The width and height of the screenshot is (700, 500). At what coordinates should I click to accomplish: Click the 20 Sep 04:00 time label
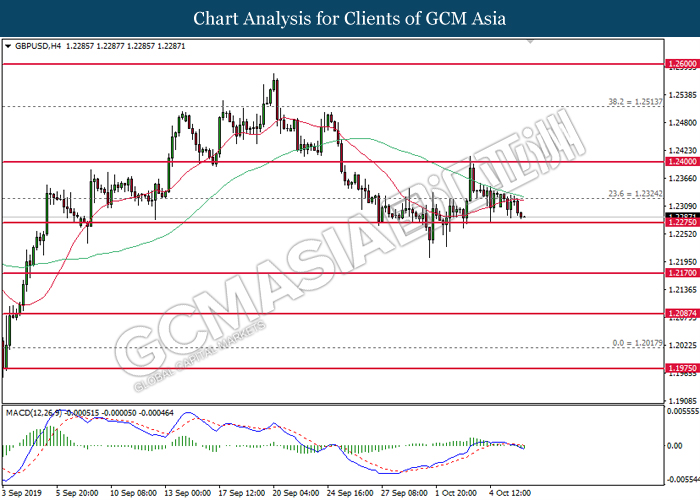point(296,493)
